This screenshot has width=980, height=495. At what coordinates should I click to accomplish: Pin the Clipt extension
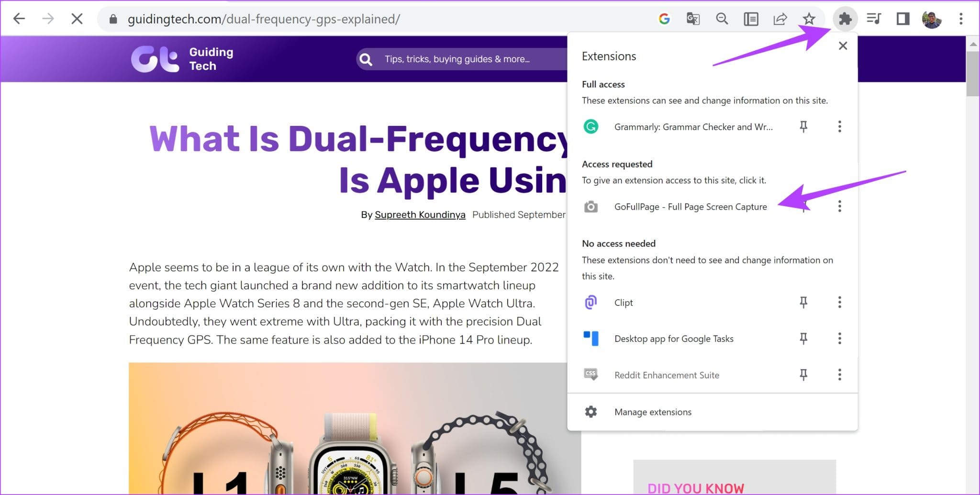coord(803,302)
